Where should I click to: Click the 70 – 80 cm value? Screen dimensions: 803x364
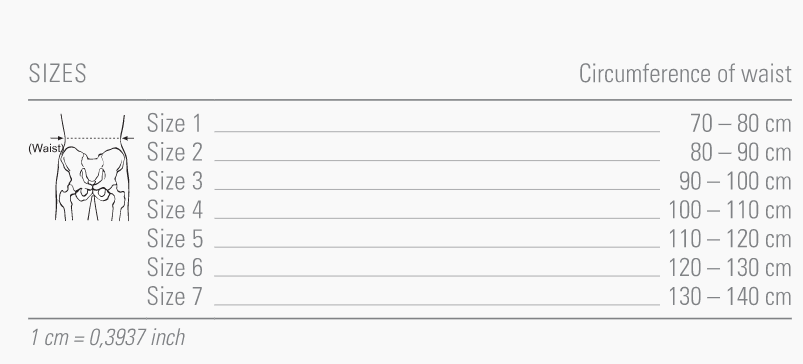[x=741, y=124]
